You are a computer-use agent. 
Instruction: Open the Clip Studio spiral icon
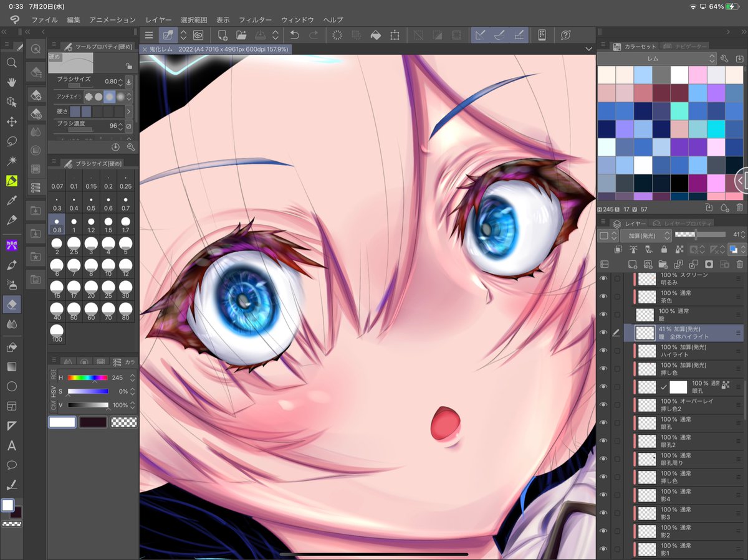coord(198,36)
